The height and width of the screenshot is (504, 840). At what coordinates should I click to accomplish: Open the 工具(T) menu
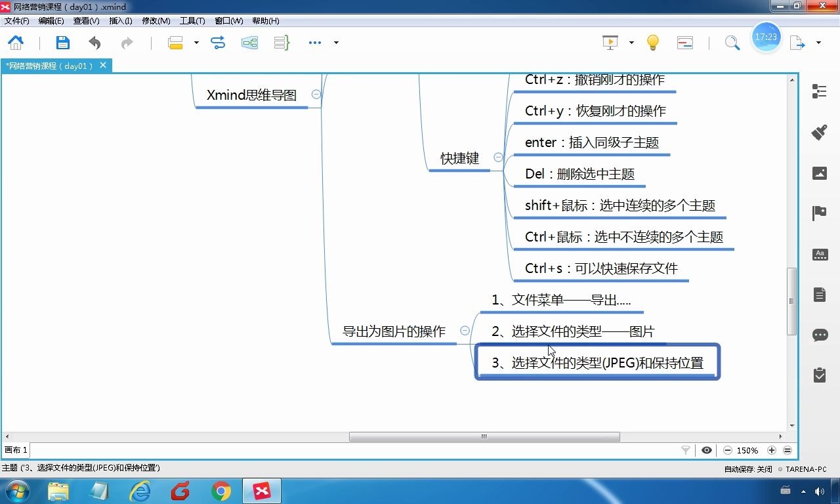[192, 21]
